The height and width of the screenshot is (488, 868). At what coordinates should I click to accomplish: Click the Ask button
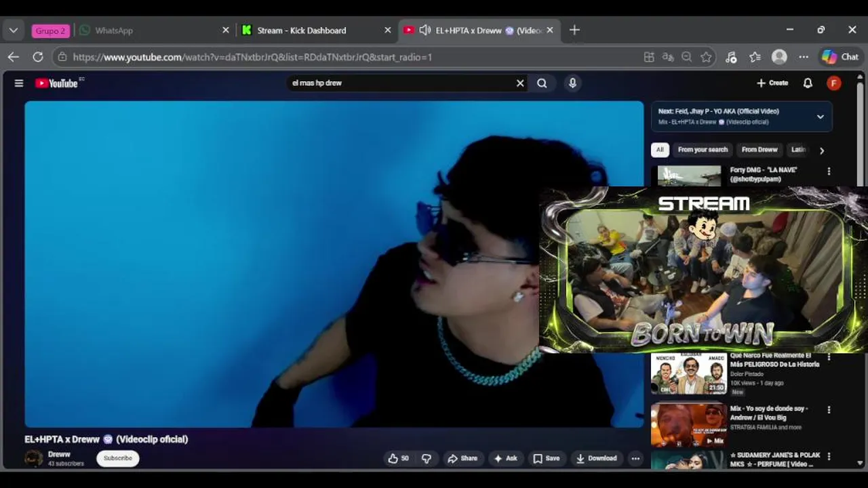[x=506, y=458]
